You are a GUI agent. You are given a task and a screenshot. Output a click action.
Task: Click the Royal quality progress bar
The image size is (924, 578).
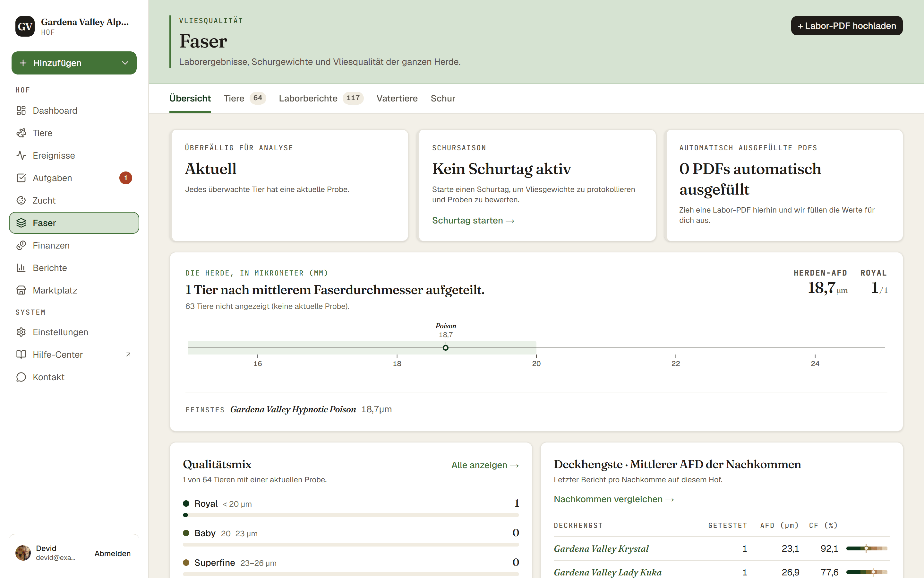350,515
